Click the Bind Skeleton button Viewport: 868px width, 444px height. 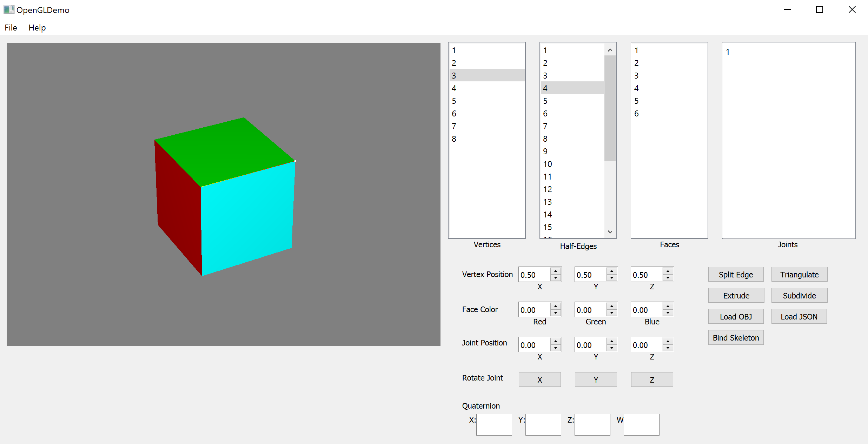[736, 338]
